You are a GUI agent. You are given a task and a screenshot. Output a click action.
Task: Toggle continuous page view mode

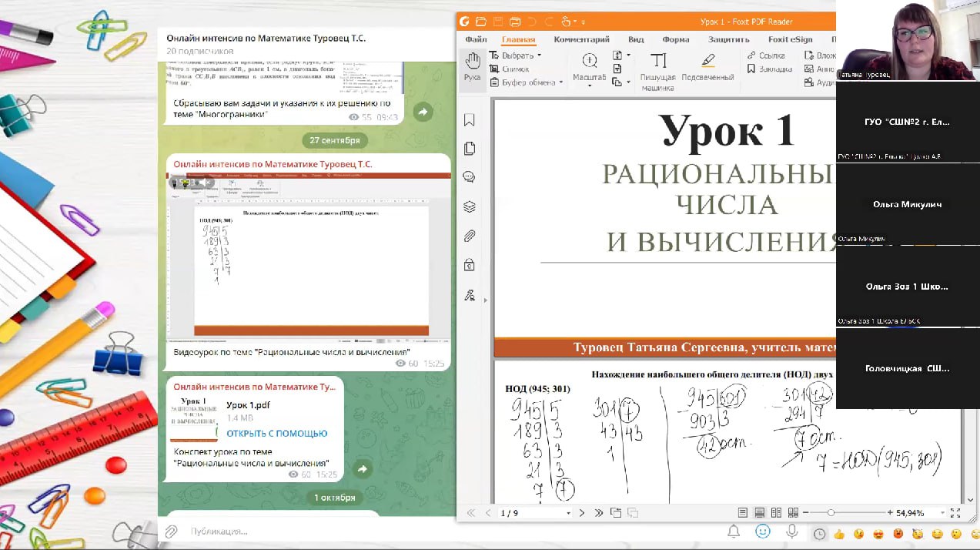pyautogui.click(x=759, y=513)
